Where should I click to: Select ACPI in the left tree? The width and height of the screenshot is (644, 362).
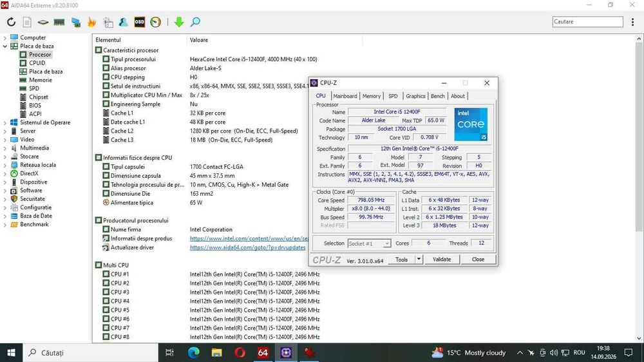(x=35, y=114)
